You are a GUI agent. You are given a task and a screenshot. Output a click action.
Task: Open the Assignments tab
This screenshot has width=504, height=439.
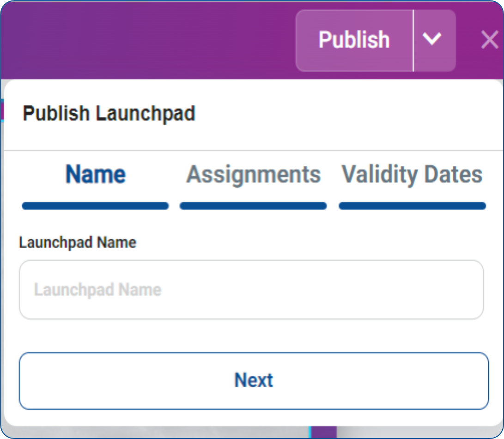tap(253, 175)
